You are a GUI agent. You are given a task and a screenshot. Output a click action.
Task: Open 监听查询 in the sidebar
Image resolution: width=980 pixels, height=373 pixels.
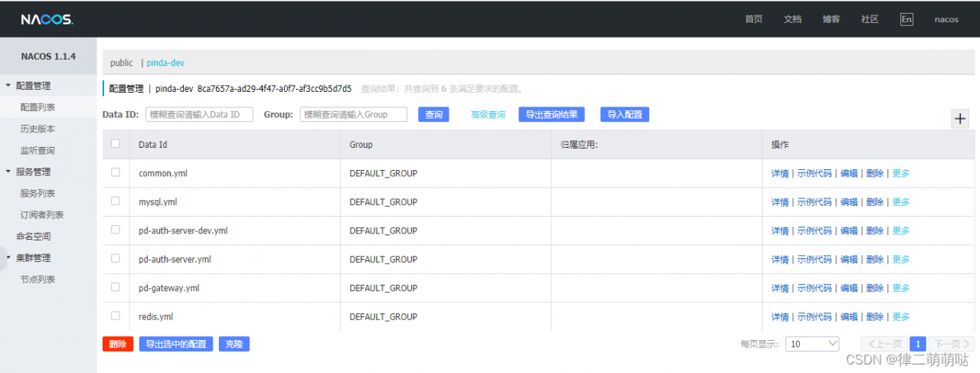pos(38,150)
